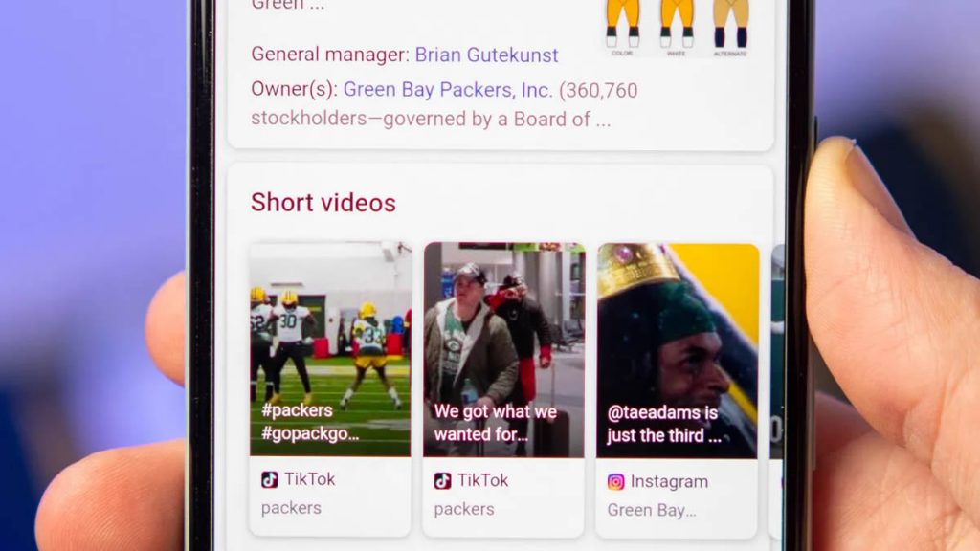Click 'TikTok' source label of 'We got what we wanted' video
Screen dimensions: 980x551
(x=483, y=480)
